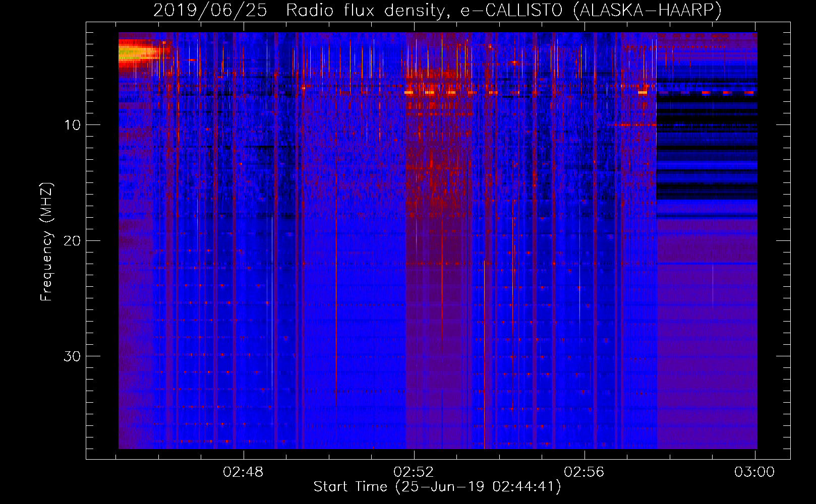This screenshot has width=816, height=504.
Task: Click the 02:52 time tick label
Action: click(414, 472)
